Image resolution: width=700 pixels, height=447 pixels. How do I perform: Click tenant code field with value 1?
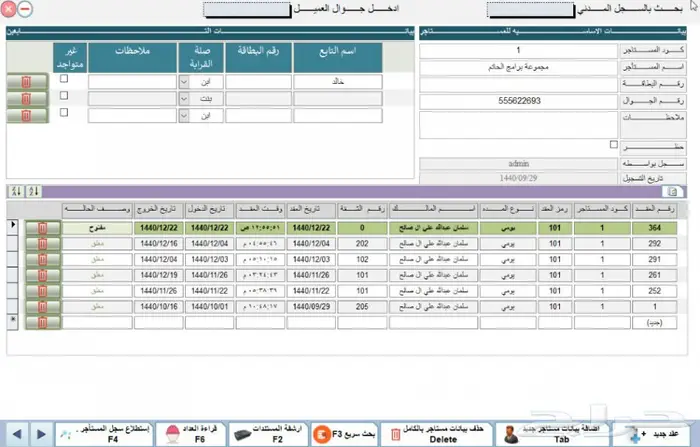click(x=518, y=50)
